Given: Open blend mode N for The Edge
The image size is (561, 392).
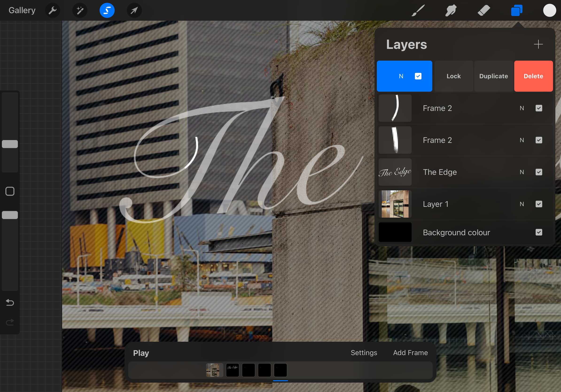Looking at the screenshot, I should click(x=522, y=172).
